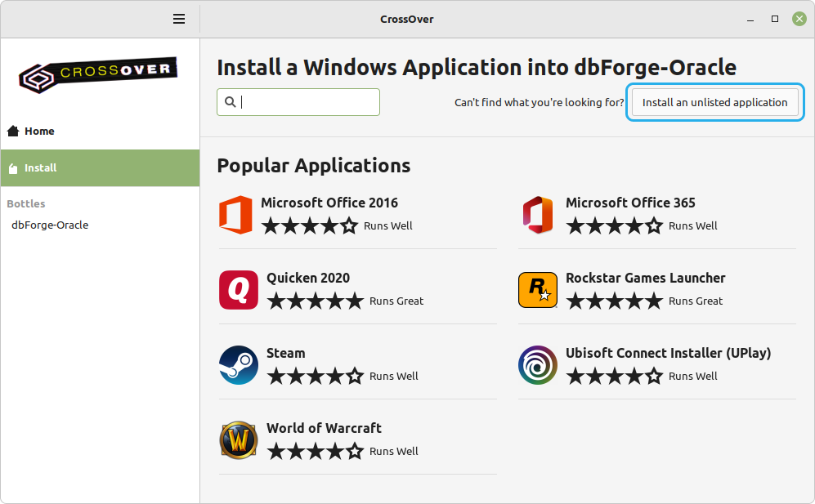815x504 pixels.
Task: Select the Ubisoft Connect icon
Action: point(538,365)
